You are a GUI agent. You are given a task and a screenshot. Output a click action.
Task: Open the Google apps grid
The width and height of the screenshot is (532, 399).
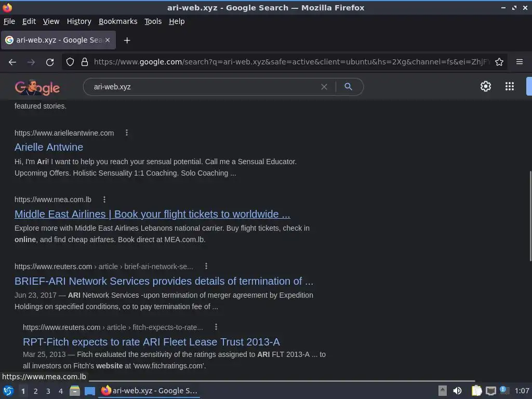tap(510, 86)
